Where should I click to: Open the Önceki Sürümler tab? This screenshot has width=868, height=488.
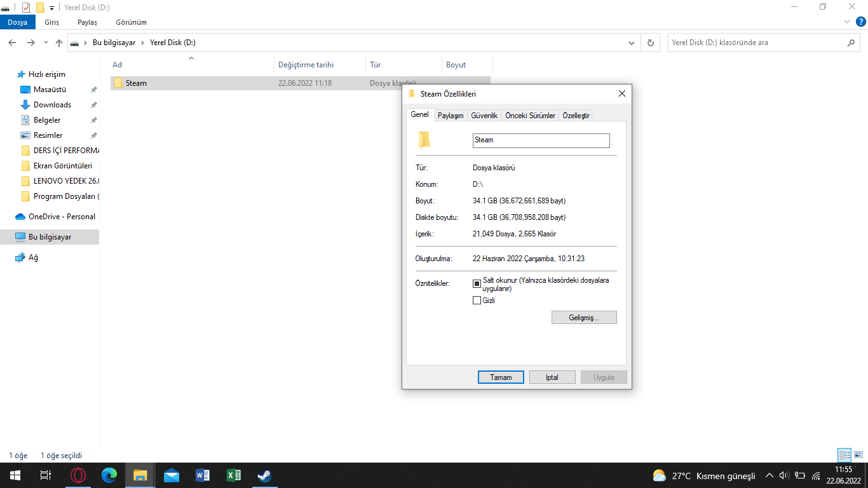tap(531, 116)
